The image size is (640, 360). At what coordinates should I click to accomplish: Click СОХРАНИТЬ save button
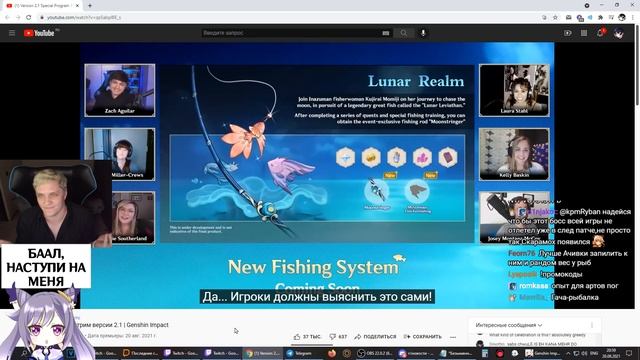click(x=422, y=337)
